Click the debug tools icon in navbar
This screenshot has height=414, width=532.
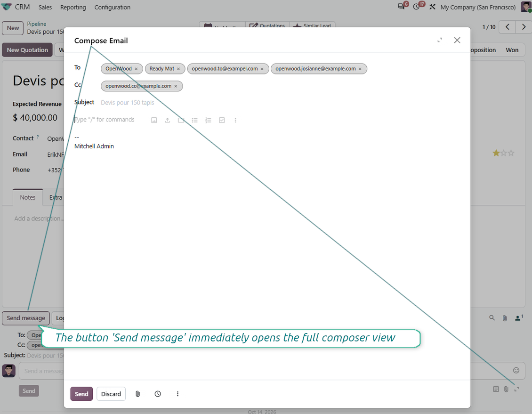coord(433,7)
